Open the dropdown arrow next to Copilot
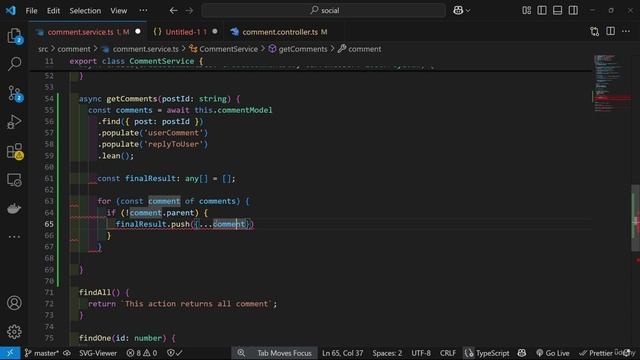Screen dimensions: 640x360 tap(468, 11)
